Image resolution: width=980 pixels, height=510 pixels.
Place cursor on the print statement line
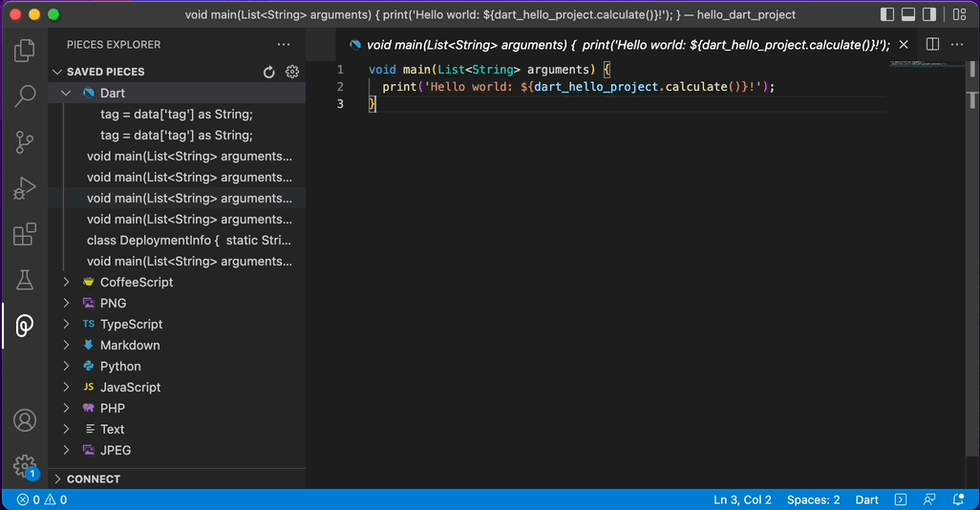click(578, 87)
